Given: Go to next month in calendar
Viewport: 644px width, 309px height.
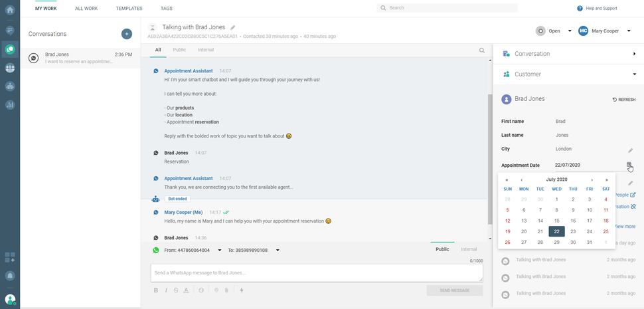Looking at the screenshot, I should 592,179.
